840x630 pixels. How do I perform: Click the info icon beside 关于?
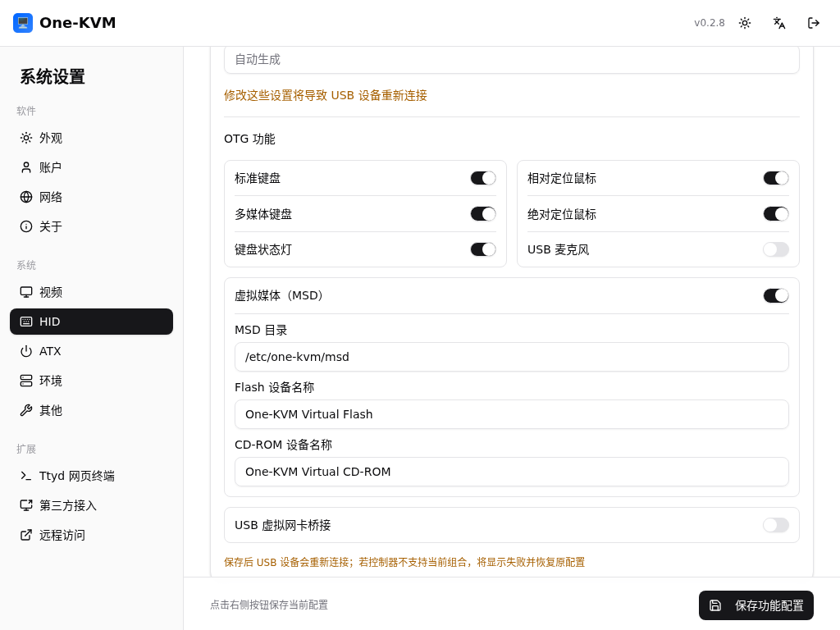tap(26, 226)
